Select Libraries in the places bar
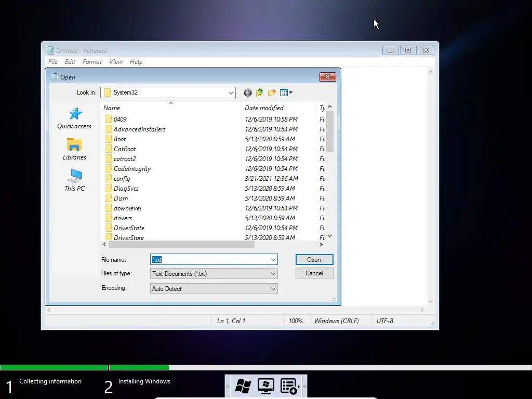The height and width of the screenshot is (399, 532). coord(74,149)
